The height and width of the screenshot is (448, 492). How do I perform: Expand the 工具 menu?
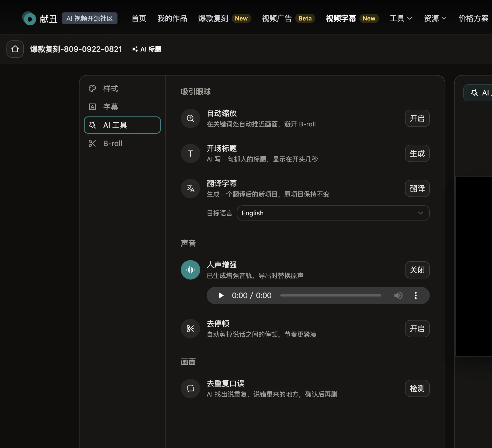(401, 18)
